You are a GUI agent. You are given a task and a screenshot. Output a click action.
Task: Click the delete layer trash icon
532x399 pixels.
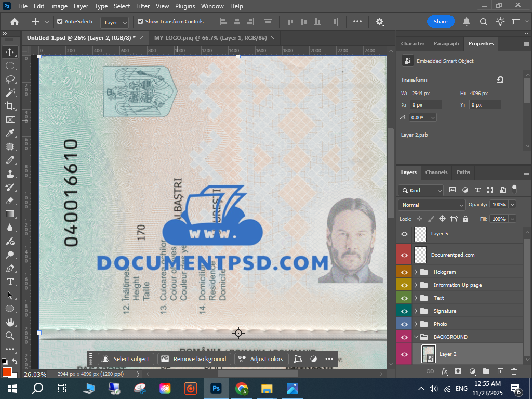tap(514, 371)
